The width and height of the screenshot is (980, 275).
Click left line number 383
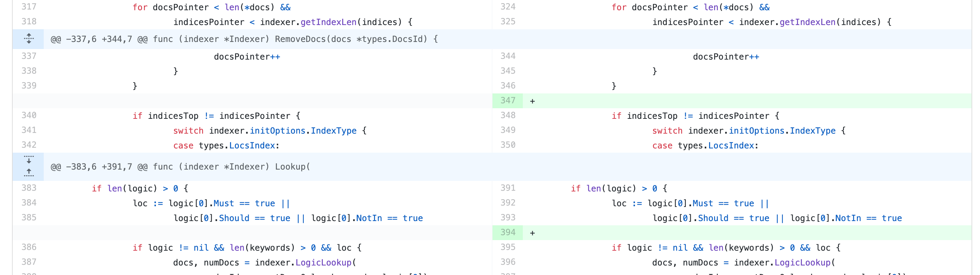(x=29, y=188)
